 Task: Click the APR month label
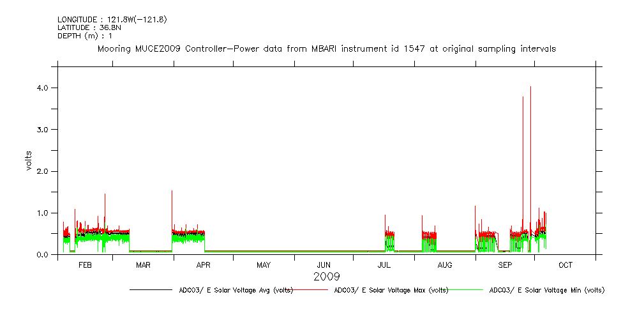point(203,264)
